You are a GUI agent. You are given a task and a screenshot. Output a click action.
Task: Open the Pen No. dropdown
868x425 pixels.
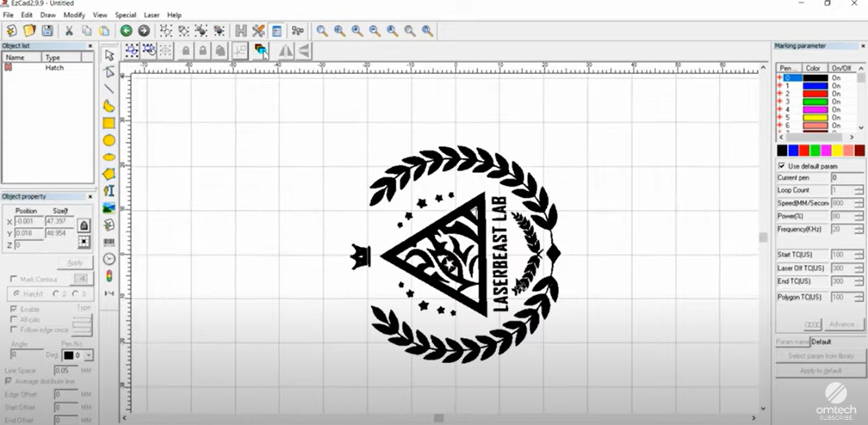pos(89,355)
